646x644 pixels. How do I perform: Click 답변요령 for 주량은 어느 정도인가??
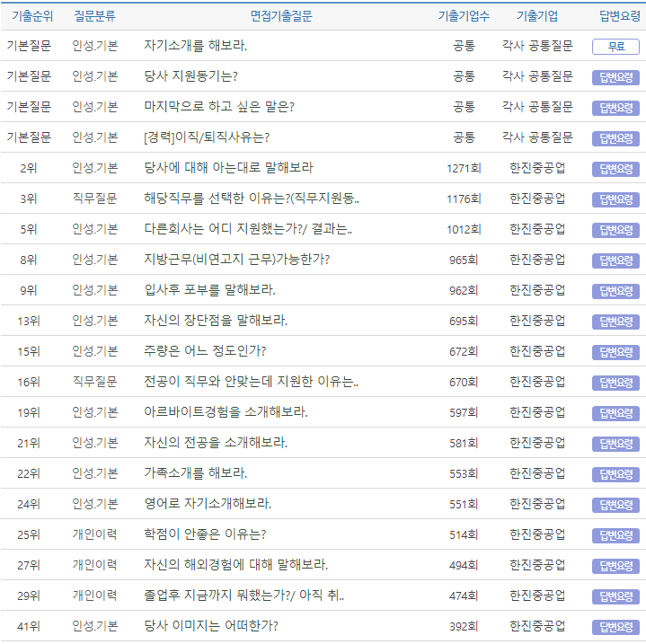(615, 352)
